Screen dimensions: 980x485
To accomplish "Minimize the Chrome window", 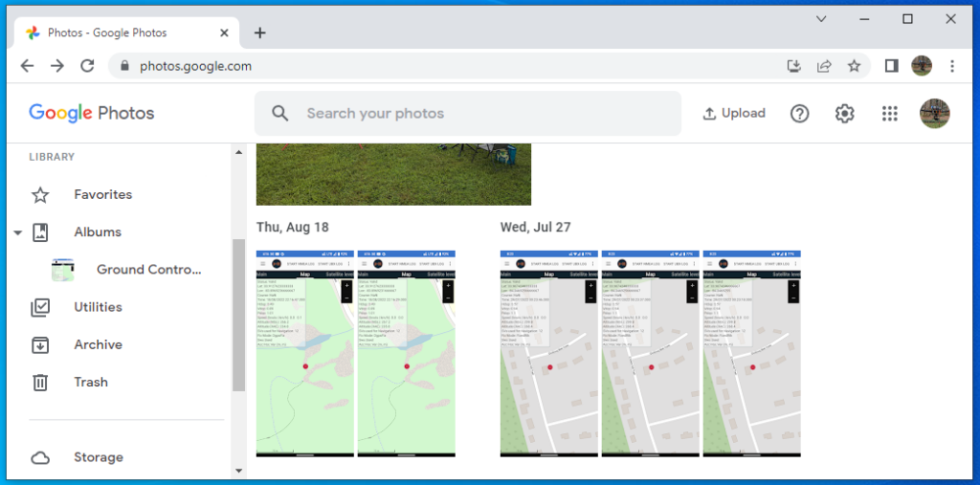I will (864, 19).
